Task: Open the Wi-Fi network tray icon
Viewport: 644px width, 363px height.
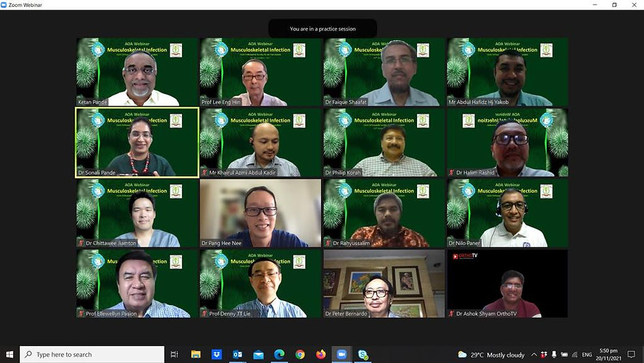Action: click(x=575, y=355)
